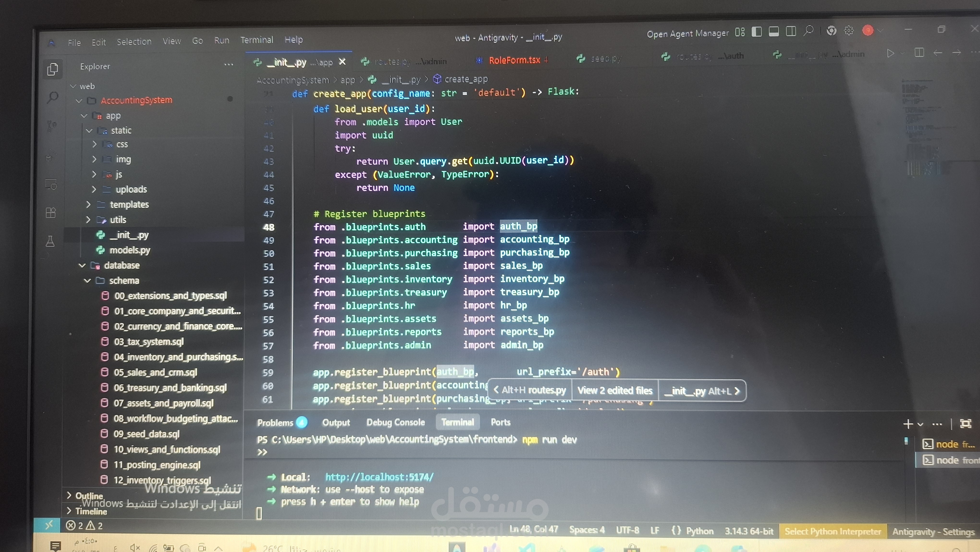Open the localhost:5174 link in terminal
The width and height of the screenshot is (980, 552).
pyautogui.click(x=379, y=477)
